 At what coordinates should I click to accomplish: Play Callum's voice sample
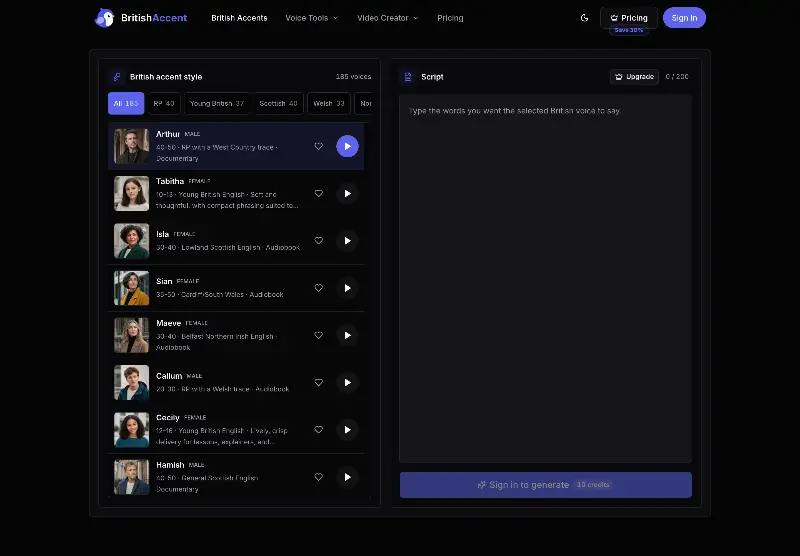(x=347, y=383)
